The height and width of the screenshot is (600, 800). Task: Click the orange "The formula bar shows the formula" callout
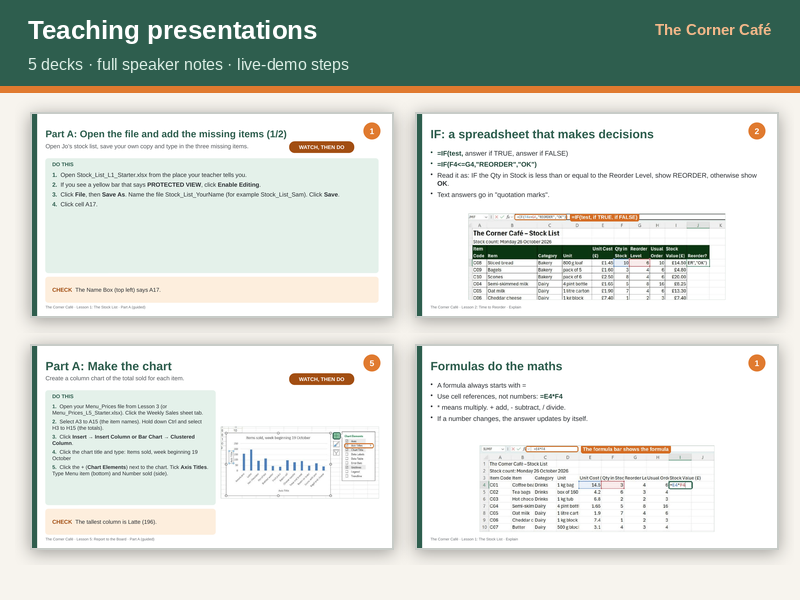click(x=626, y=449)
